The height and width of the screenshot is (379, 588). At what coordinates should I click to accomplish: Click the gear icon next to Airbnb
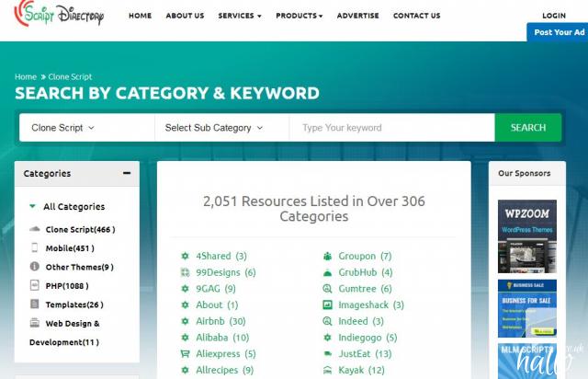[x=186, y=321]
